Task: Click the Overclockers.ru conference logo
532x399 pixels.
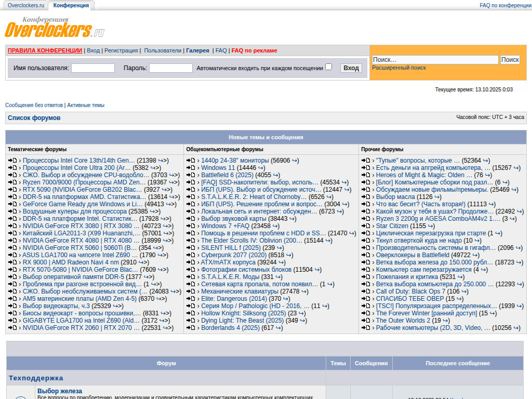Action: (x=55, y=27)
